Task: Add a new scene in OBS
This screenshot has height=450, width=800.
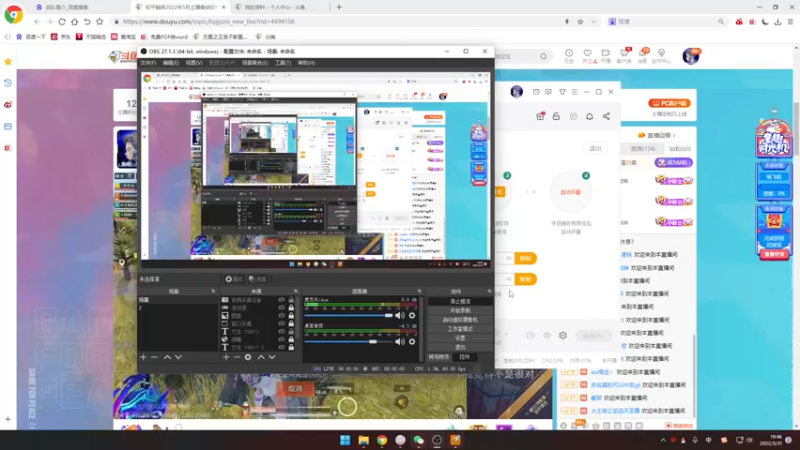Action: click(143, 357)
